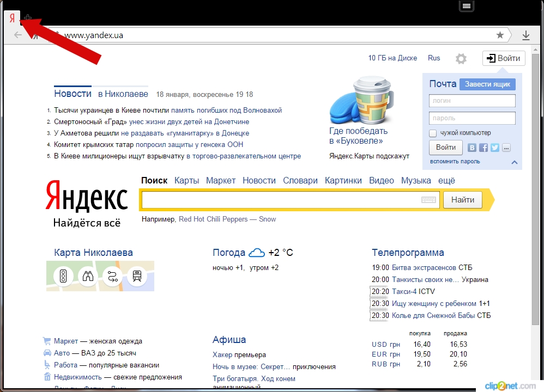Log in with Facebook icon
This screenshot has height=392, width=544.
tap(483, 148)
